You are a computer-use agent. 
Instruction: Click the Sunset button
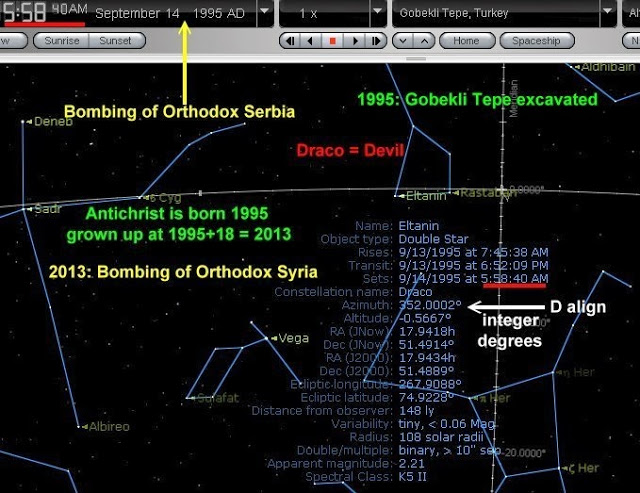pyautogui.click(x=116, y=41)
